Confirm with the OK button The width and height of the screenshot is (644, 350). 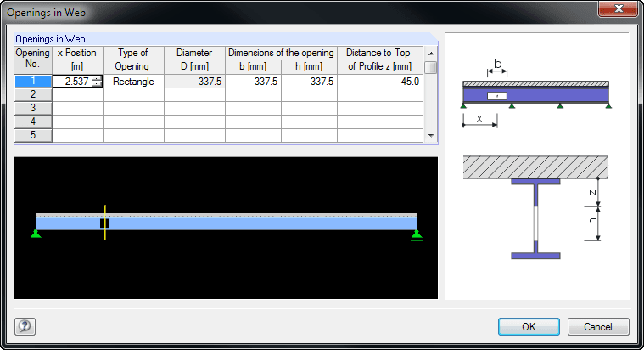tap(529, 326)
